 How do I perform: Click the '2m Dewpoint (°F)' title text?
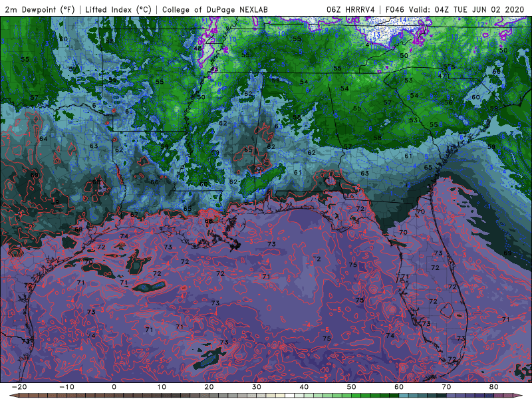tap(40, 9)
